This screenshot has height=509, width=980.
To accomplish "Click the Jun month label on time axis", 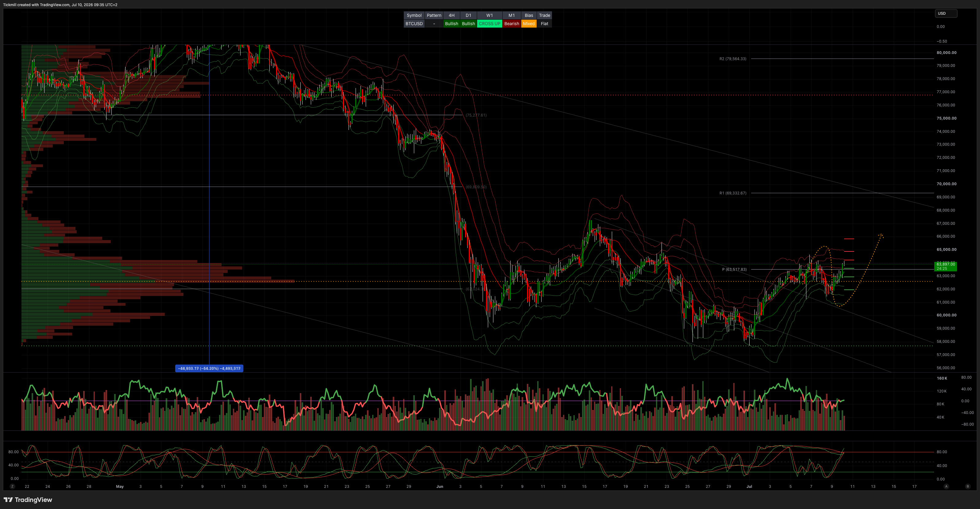I will (440, 486).
